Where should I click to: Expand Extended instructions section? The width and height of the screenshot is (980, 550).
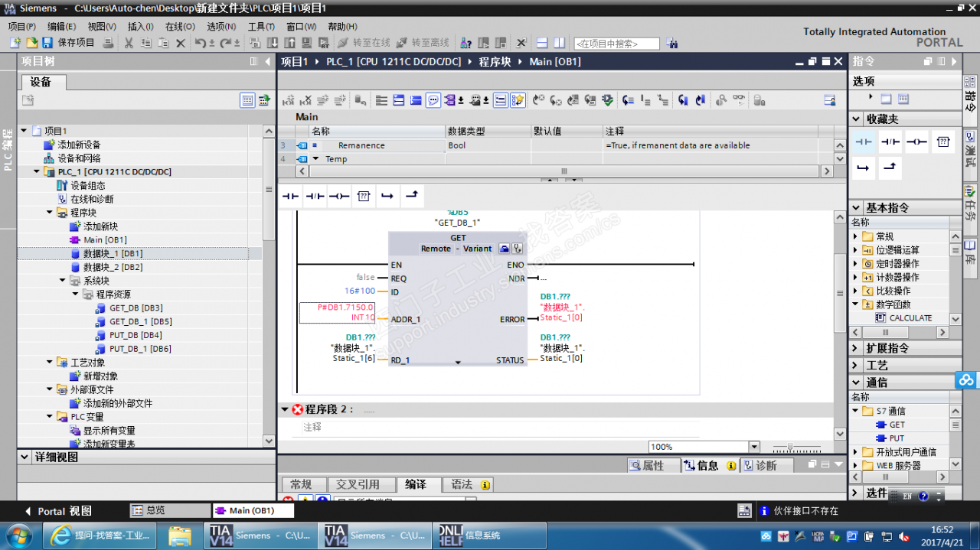point(905,348)
